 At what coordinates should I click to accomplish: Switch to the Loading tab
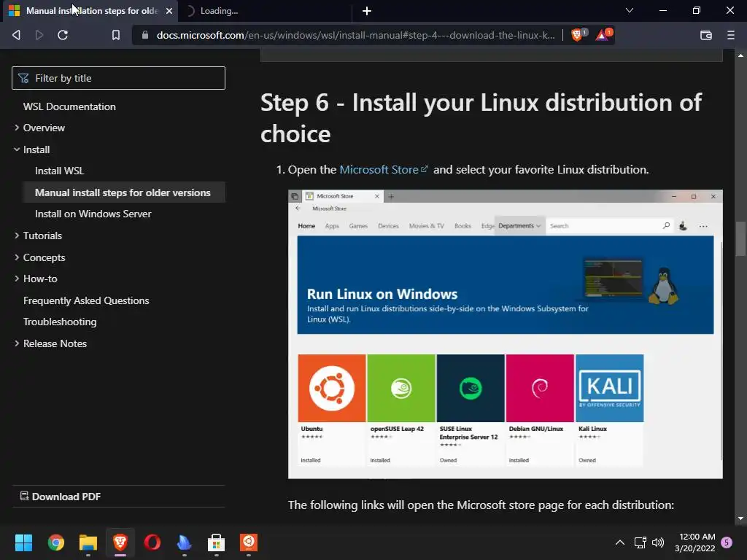click(264, 10)
